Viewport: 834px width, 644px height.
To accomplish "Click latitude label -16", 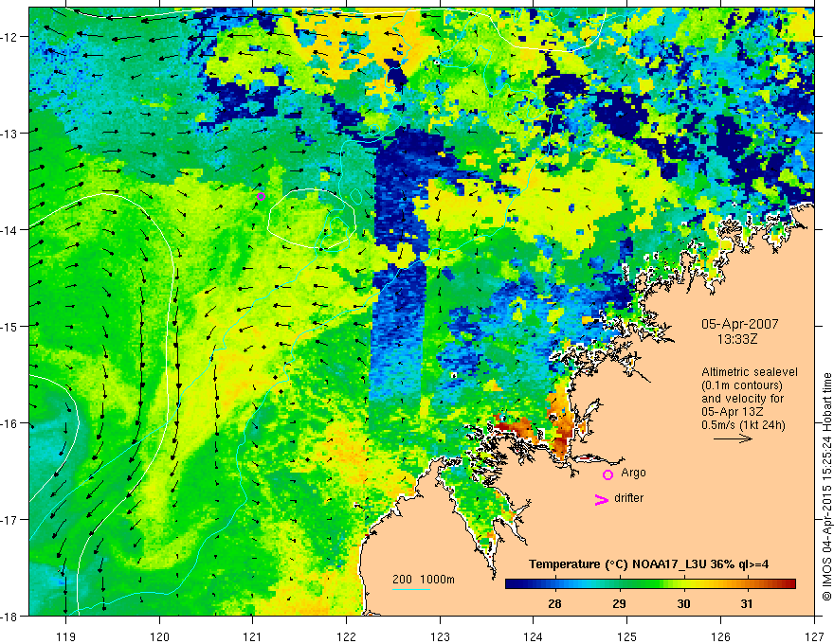I will [11, 423].
